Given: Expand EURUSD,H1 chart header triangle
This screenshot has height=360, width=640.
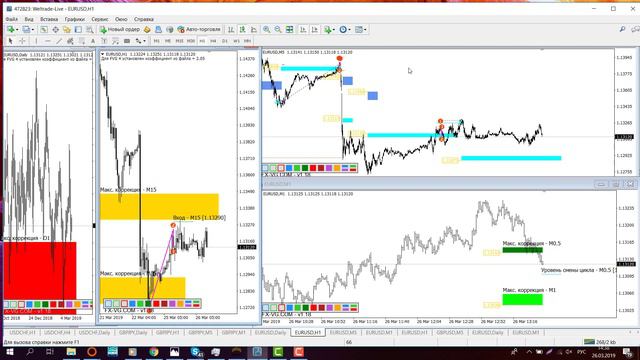Looking at the screenshot, I should click(102, 54).
